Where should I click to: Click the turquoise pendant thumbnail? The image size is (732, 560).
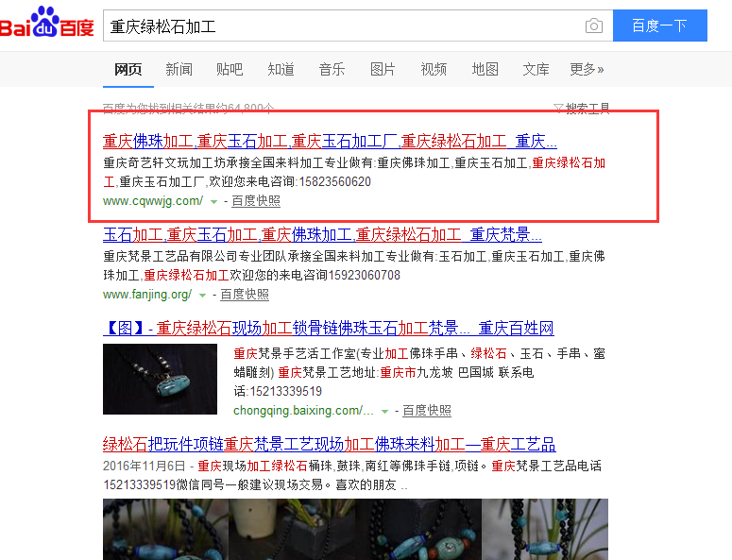(x=161, y=379)
